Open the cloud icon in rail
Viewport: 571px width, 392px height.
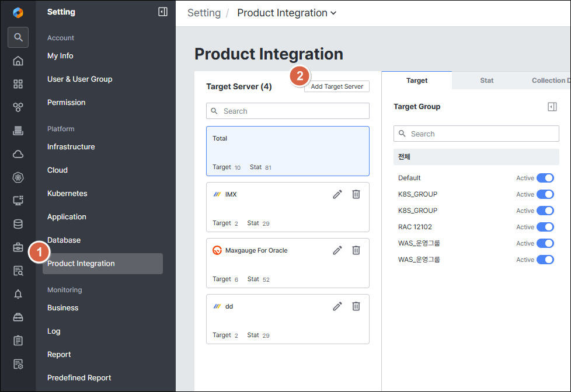click(18, 154)
